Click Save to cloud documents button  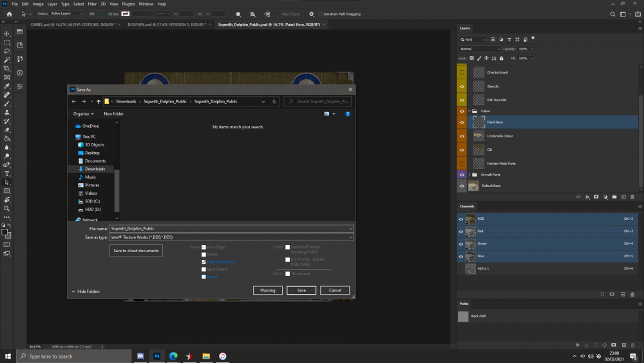[136, 250]
